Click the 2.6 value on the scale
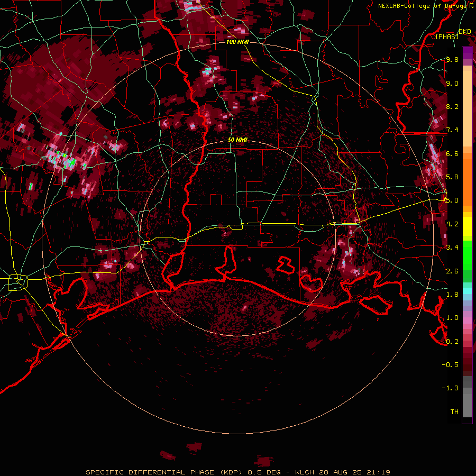The width and height of the screenshot is (476, 476). pyautogui.click(x=452, y=271)
